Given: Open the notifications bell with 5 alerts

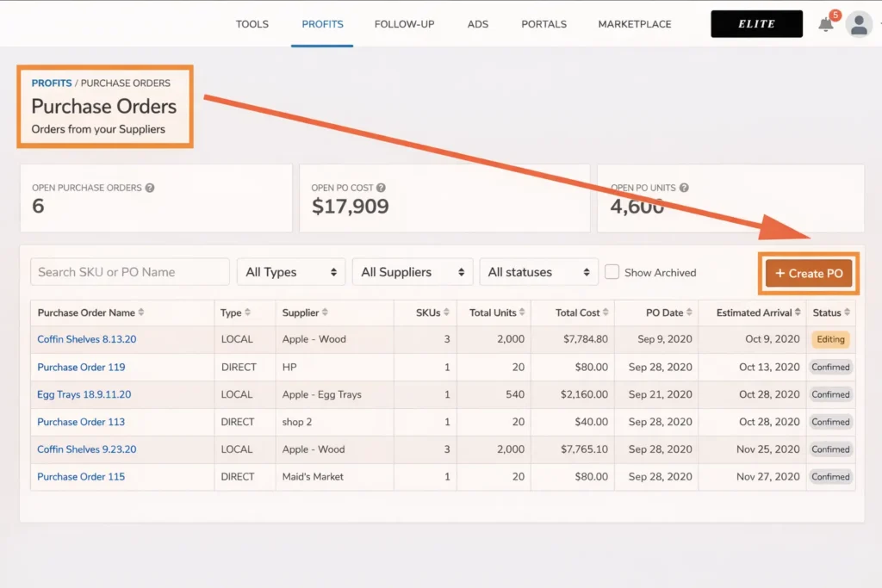Looking at the screenshot, I should point(824,24).
